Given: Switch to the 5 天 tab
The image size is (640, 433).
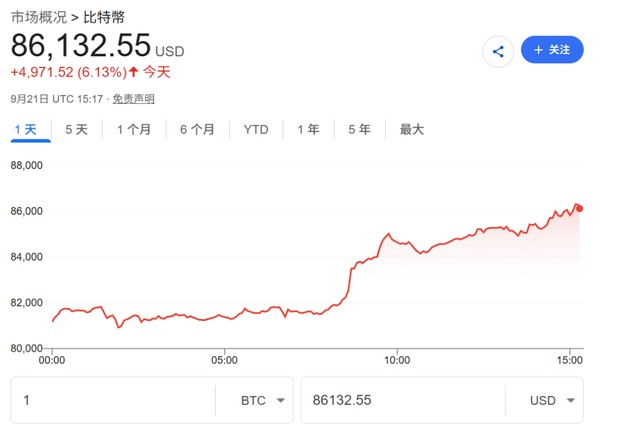Looking at the screenshot, I should pos(76,130).
